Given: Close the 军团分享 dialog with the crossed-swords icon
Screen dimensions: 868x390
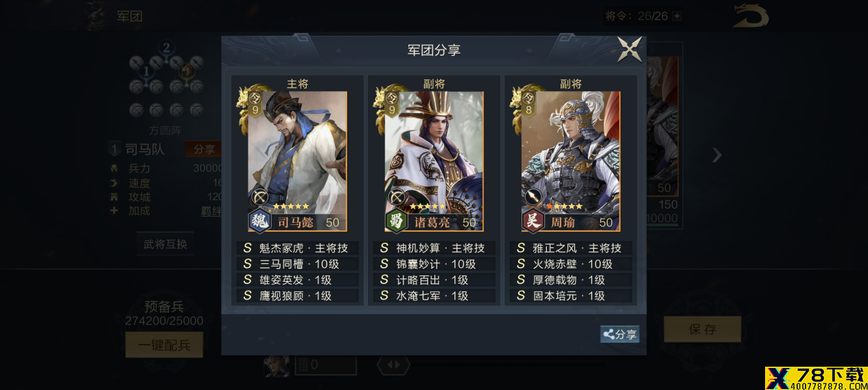Looking at the screenshot, I should click(629, 49).
